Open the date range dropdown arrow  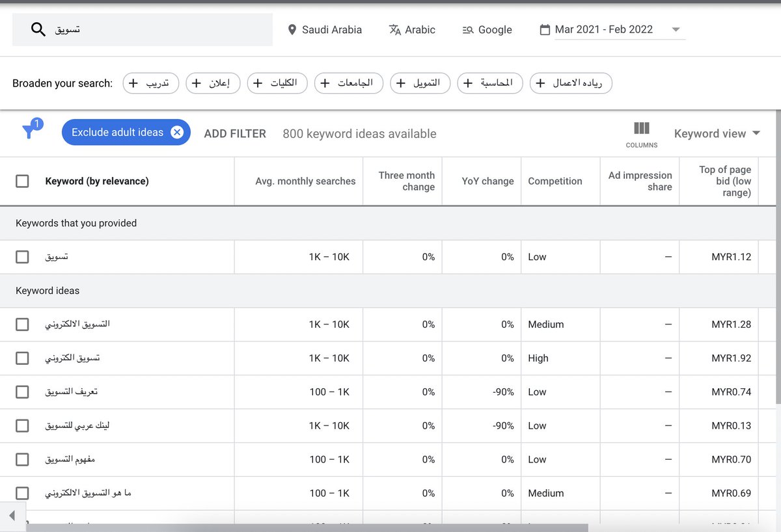(x=676, y=30)
